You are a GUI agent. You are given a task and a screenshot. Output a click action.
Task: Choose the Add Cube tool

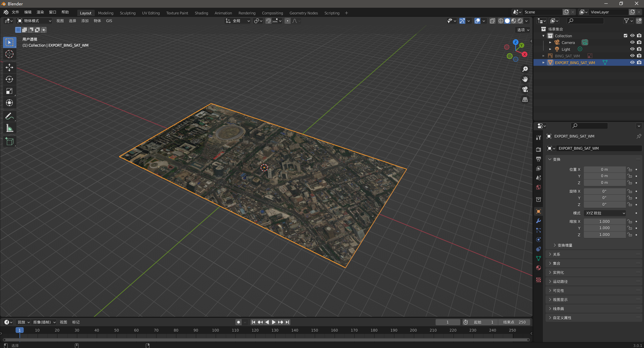(9, 141)
